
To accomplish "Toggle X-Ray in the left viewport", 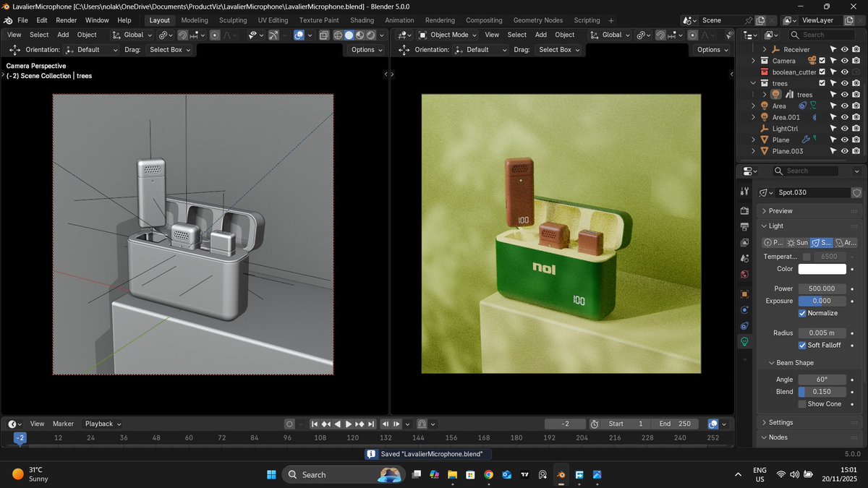I will [x=323, y=35].
